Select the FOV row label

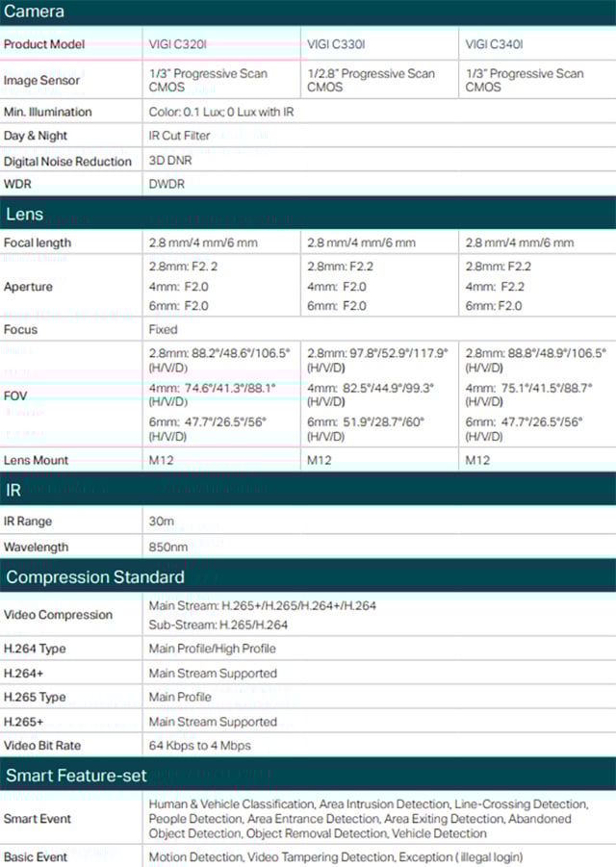tap(15, 395)
